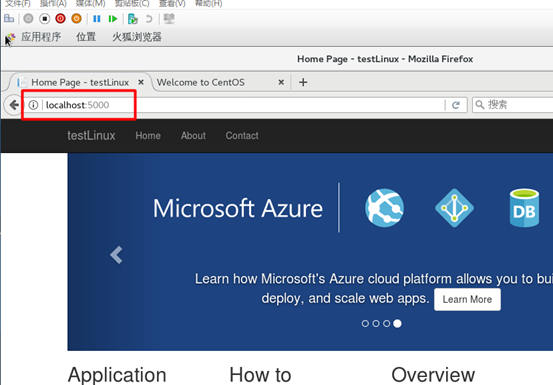Click the site information icon in address bar

(33, 105)
